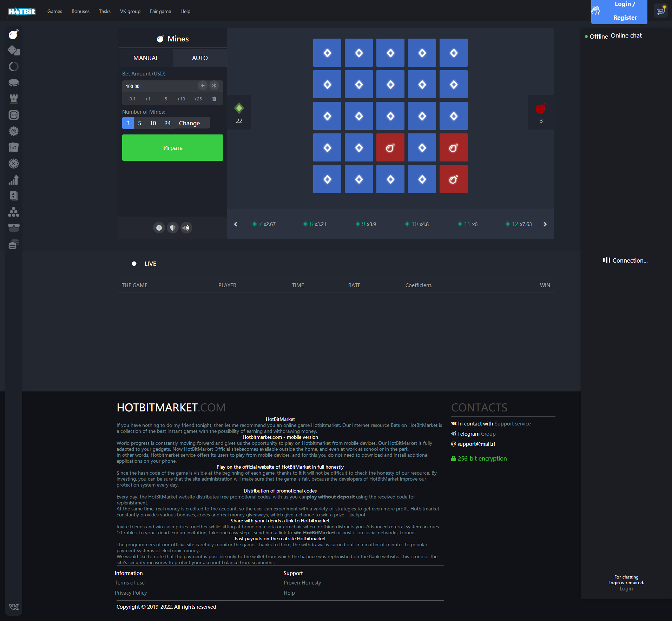This screenshot has height=621, width=672.
Task: Open the Bonuses menu item
Action: coord(80,11)
